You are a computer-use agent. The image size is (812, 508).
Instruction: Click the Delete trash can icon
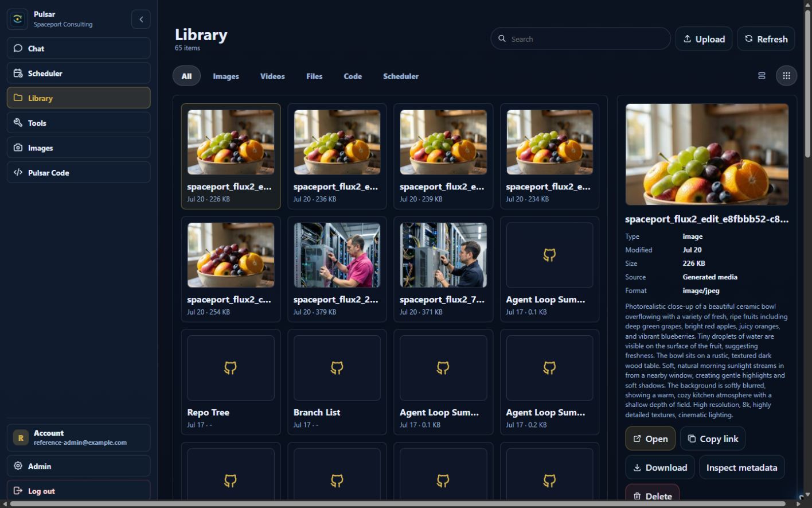(637, 496)
